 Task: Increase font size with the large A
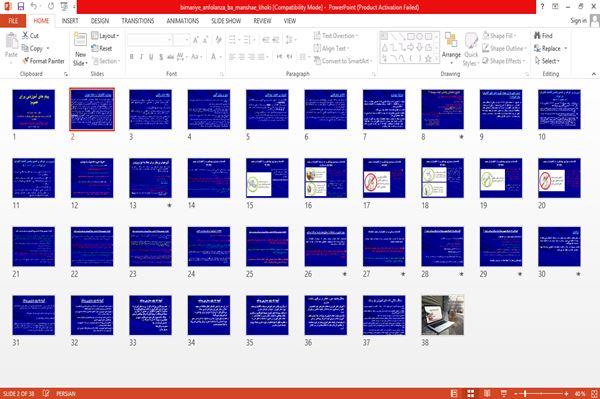coord(196,40)
